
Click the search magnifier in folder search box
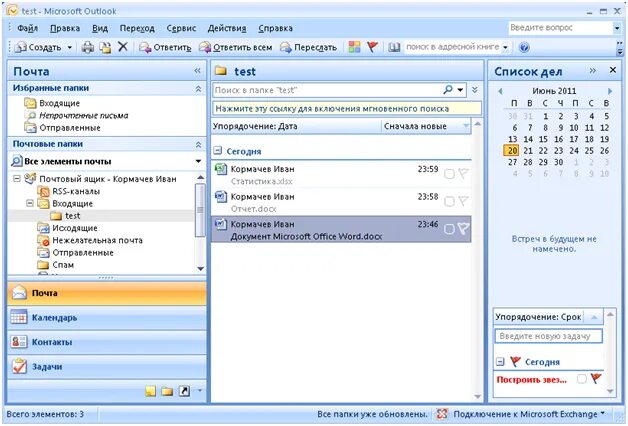coord(448,90)
